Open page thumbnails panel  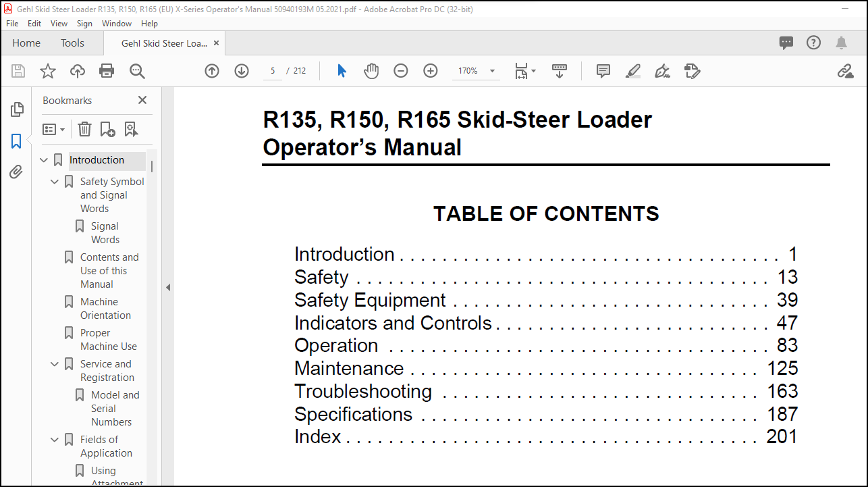click(16, 109)
